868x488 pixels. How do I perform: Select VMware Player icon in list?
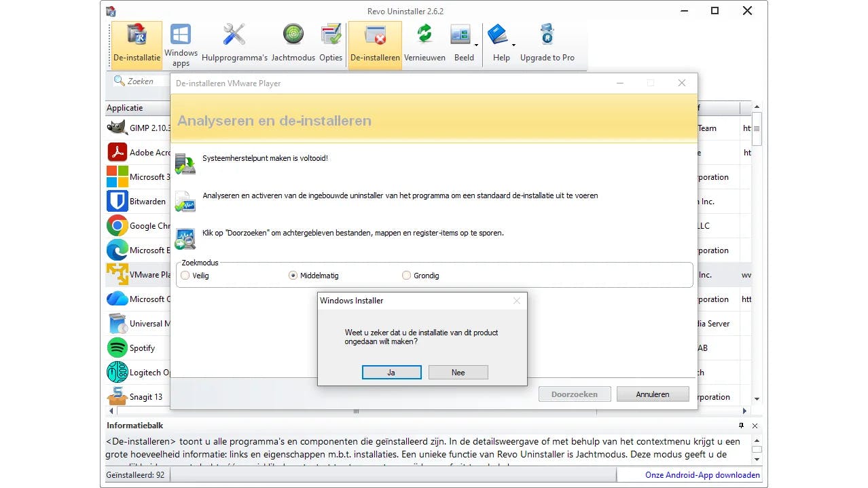[117, 274]
